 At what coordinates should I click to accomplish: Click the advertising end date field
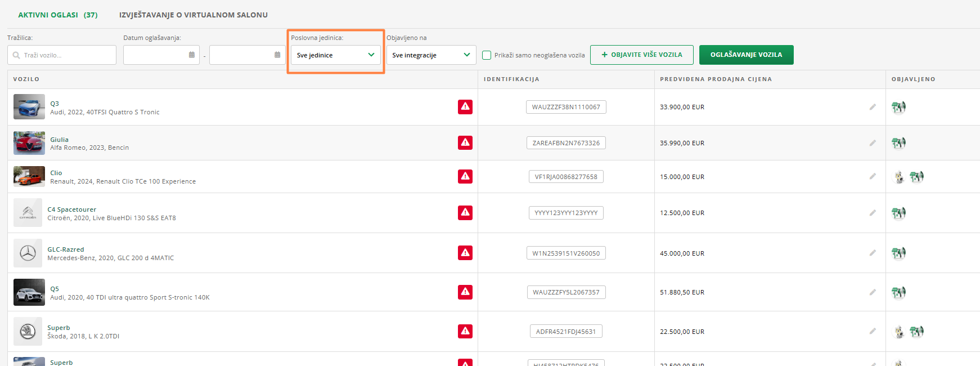click(248, 55)
